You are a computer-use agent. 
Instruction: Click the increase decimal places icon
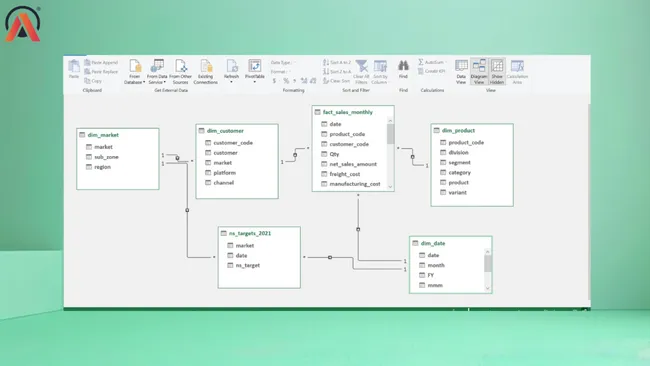[304, 81]
